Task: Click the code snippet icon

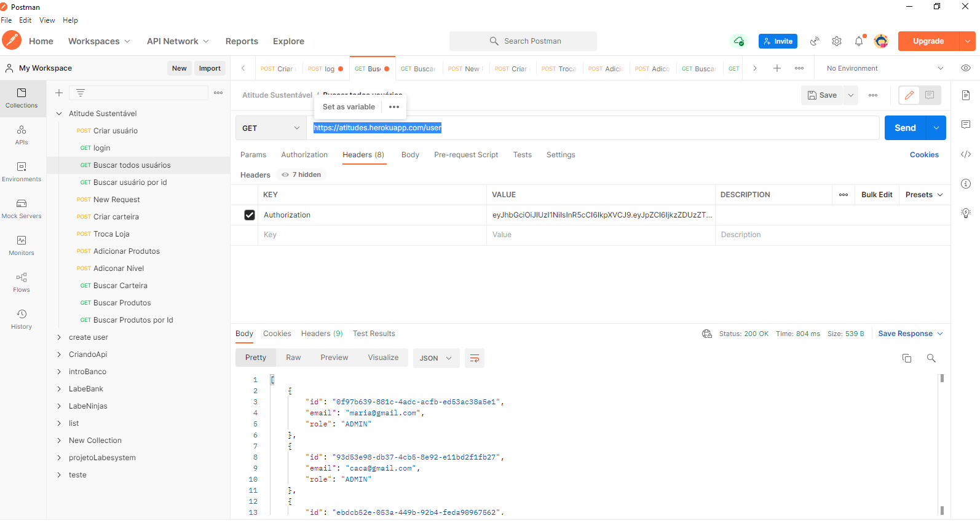Action: [966, 154]
